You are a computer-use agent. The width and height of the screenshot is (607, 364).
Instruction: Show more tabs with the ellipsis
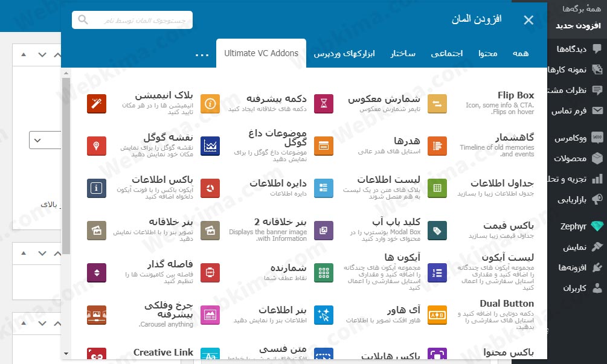coord(202,55)
